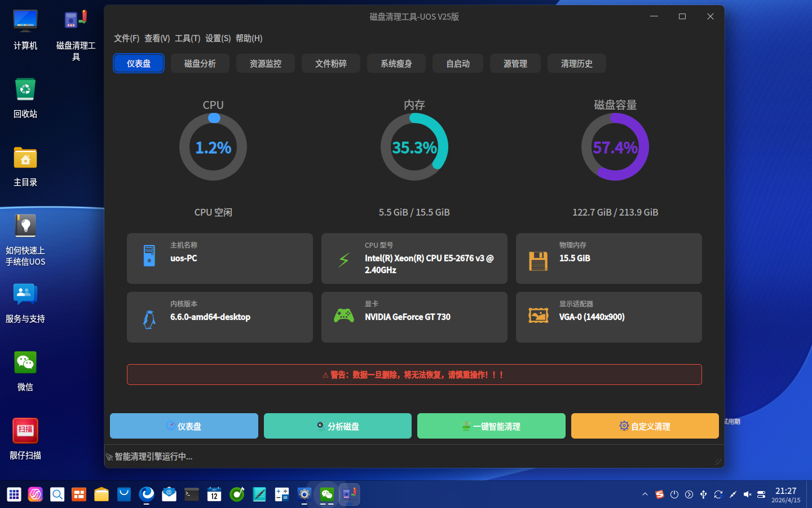The height and width of the screenshot is (508, 812).
Task: Open the terminal from the taskbar
Action: point(192,494)
